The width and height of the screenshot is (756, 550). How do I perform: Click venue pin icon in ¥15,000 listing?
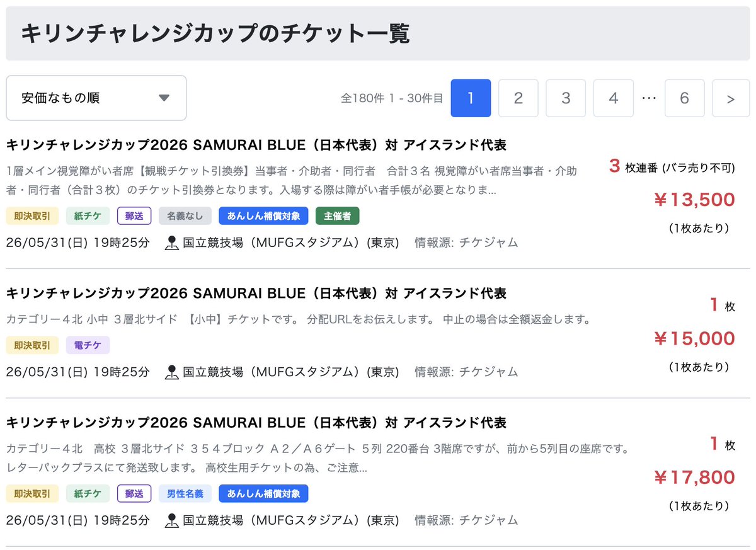pos(172,372)
